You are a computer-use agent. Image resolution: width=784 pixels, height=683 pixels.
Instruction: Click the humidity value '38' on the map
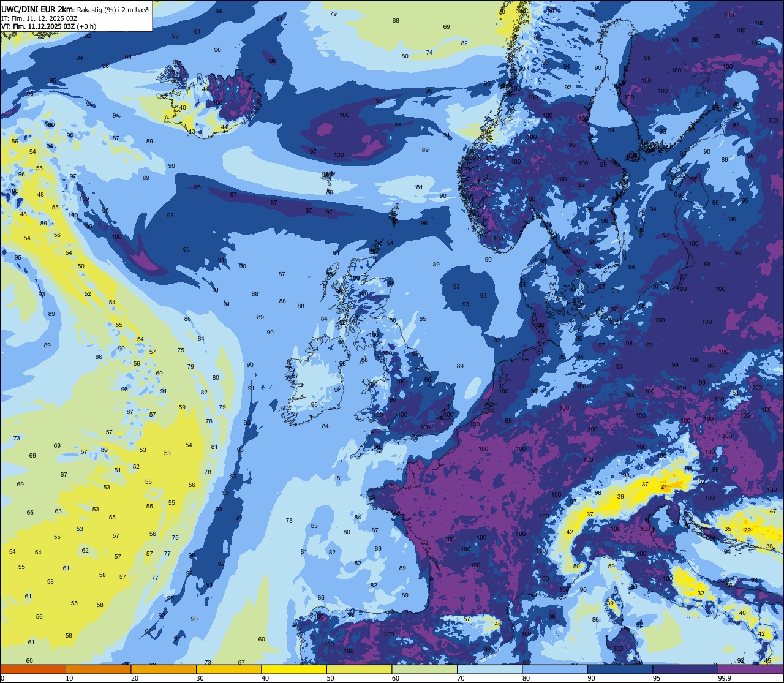(x=769, y=546)
